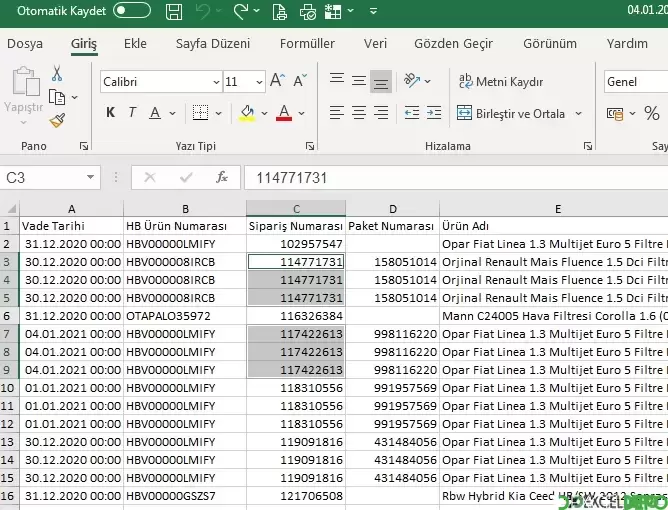Click the Metni Kaydır wrap text button
The height and width of the screenshot is (510, 668).
tap(501, 81)
